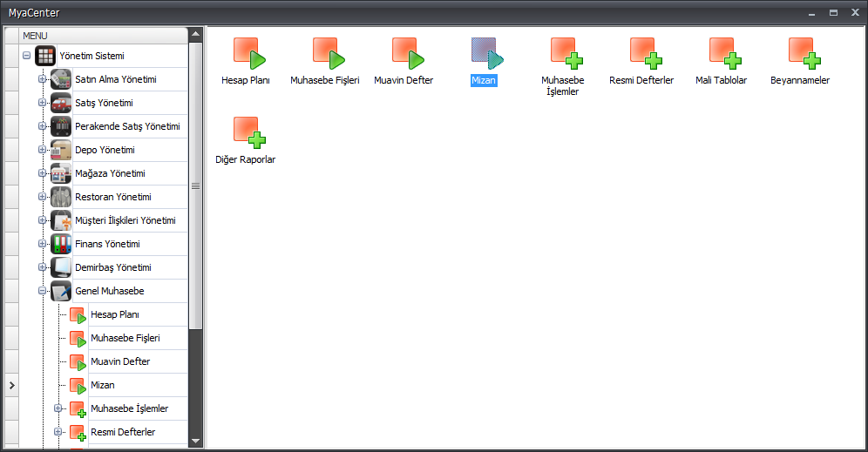Click the row indicator arrow beside Mizan
Screen dimensions: 868x452
tap(11, 385)
